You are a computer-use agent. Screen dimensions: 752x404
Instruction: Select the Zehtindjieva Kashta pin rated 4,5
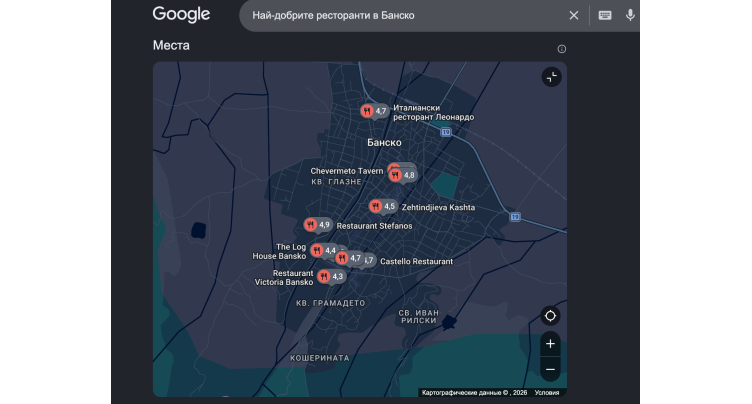point(383,206)
